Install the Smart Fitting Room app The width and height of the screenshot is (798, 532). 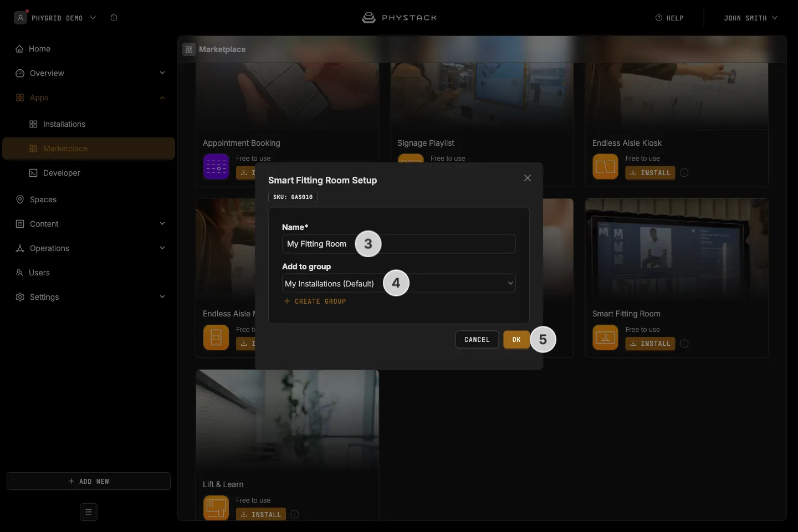coord(650,344)
